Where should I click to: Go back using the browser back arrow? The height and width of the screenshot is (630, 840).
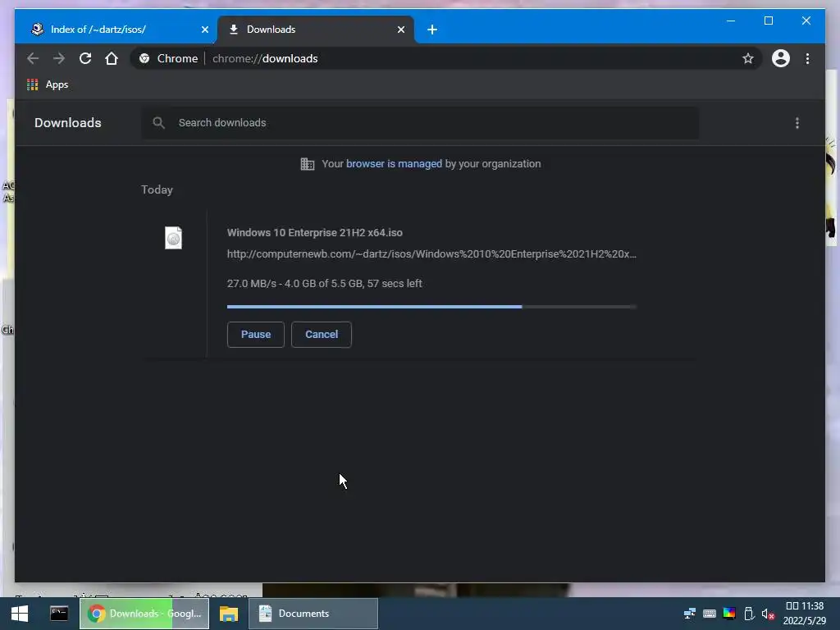(x=33, y=58)
